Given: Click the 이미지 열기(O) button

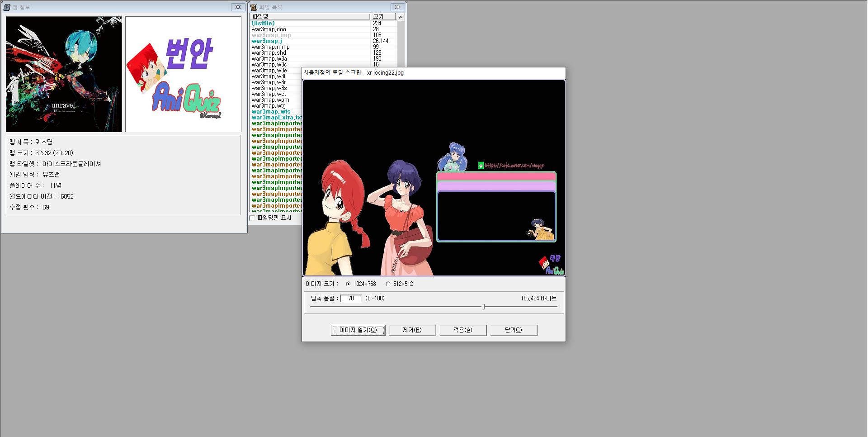Looking at the screenshot, I should [x=358, y=330].
